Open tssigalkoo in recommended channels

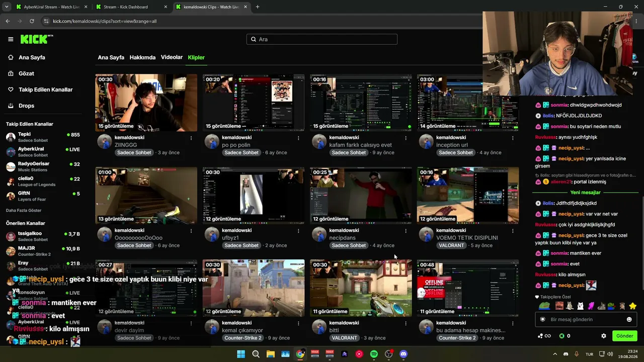pyautogui.click(x=43, y=236)
